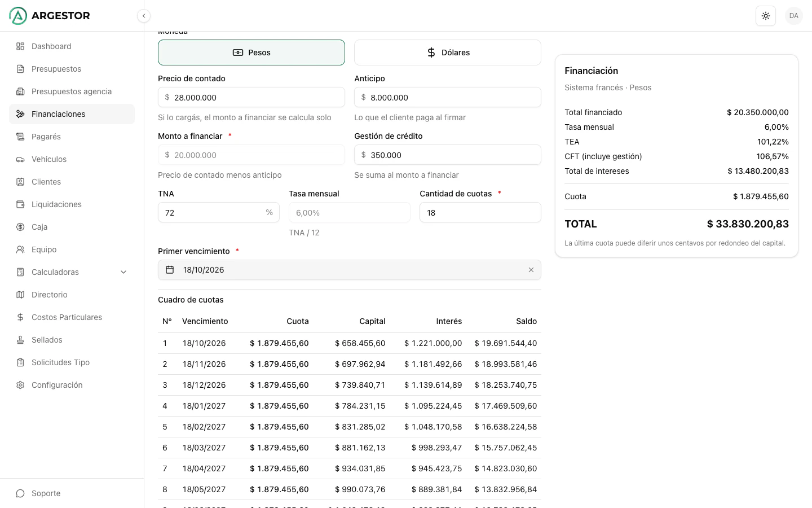Click the Presupuestos document icon
The height and width of the screenshot is (508, 812).
coord(20,69)
